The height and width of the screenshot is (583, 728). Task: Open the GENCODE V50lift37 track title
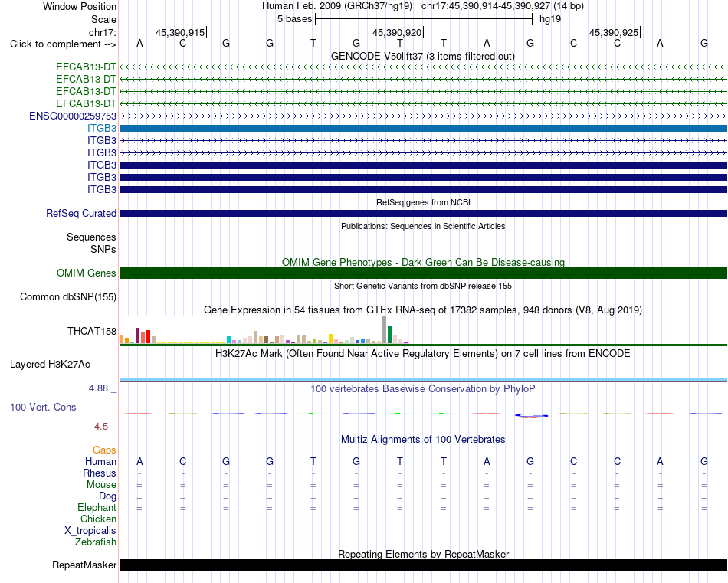pyautogui.click(x=423, y=56)
